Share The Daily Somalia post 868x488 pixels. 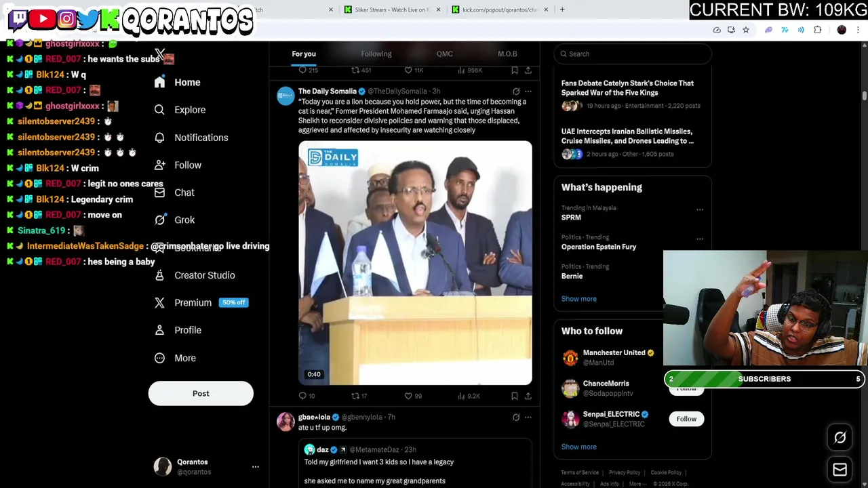point(528,396)
